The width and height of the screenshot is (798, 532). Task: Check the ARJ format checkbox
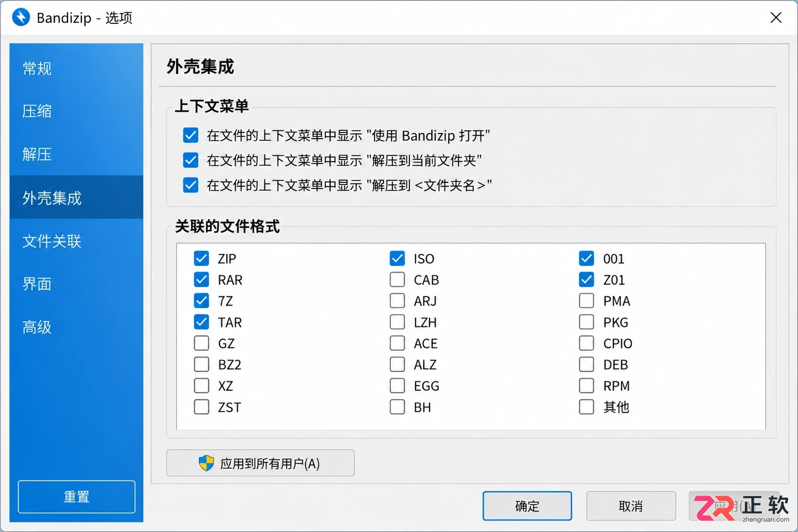[x=397, y=300]
